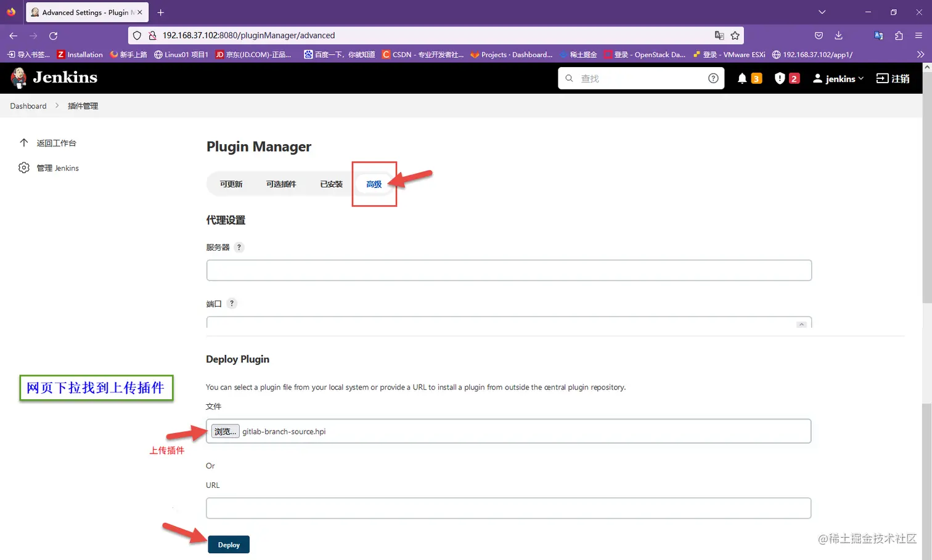Click the gear icon for 管理 Jenkins
Viewport: 932px width, 560px height.
click(x=23, y=168)
